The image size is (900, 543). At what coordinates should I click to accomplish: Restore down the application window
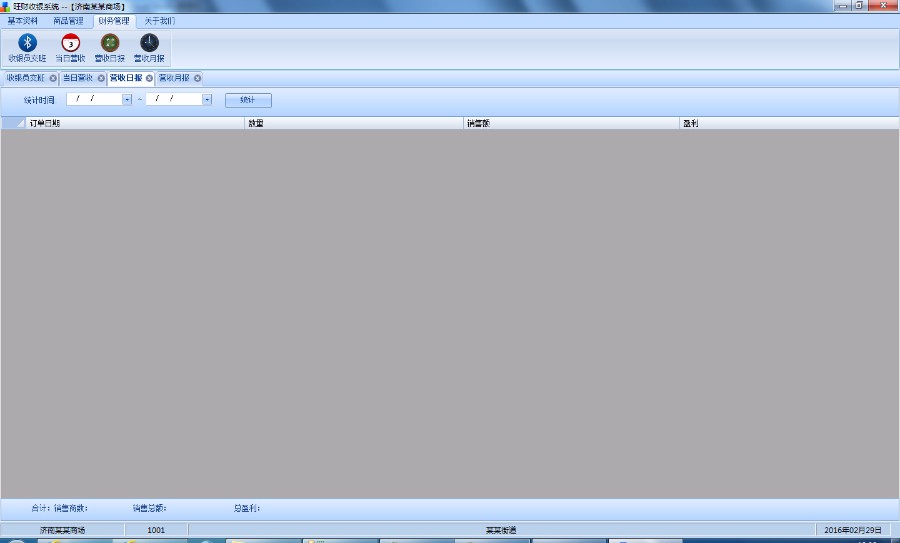859,6
